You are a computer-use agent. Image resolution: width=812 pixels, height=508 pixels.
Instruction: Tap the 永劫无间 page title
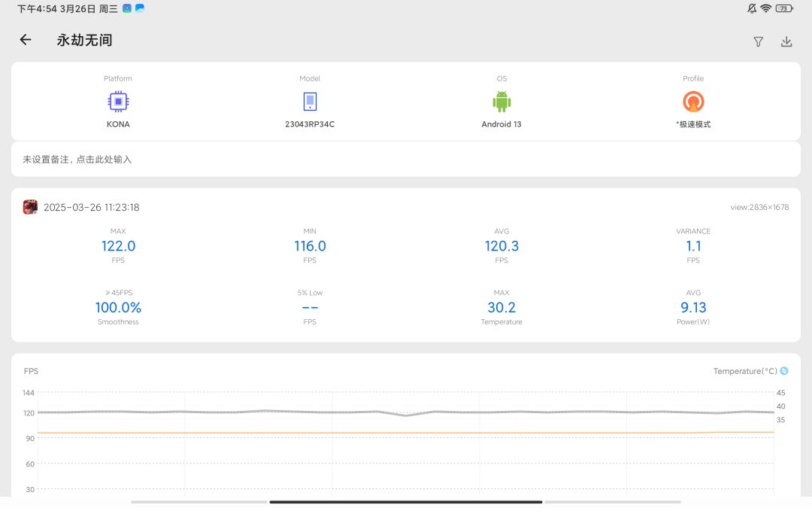pyautogui.click(x=84, y=40)
